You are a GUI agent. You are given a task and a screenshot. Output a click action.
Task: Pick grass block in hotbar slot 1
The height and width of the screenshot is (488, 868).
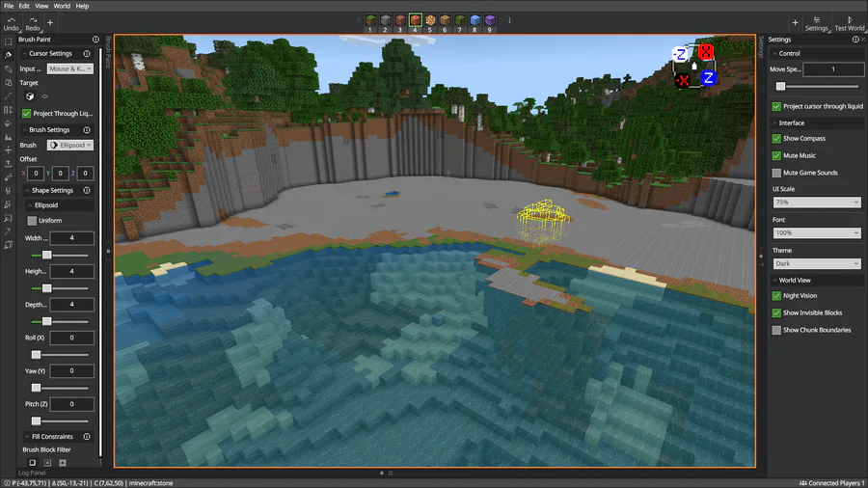coord(370,20)
